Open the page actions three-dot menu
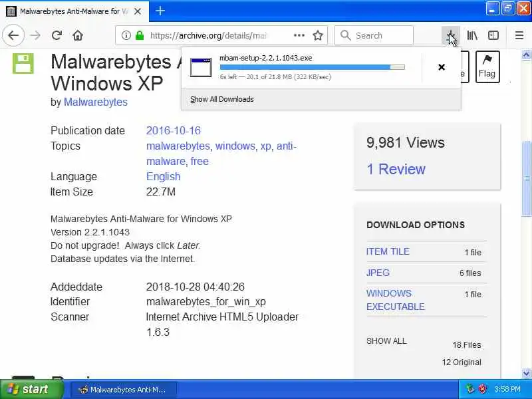 point(299,35)
